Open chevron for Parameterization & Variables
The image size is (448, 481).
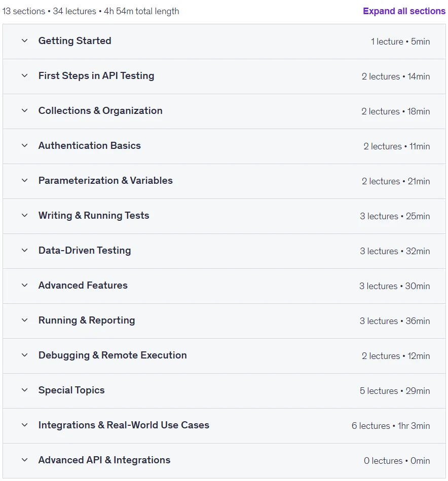[x=24, y=180]
